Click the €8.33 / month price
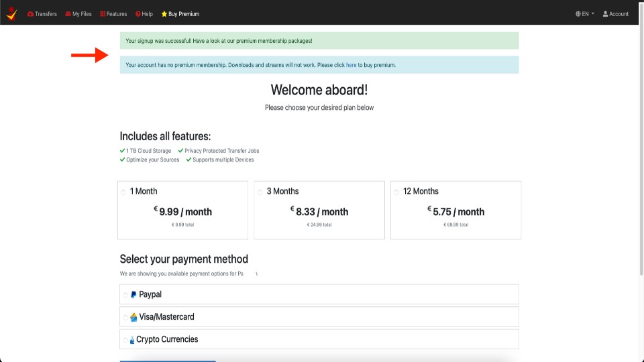 (x=319, y=211)
